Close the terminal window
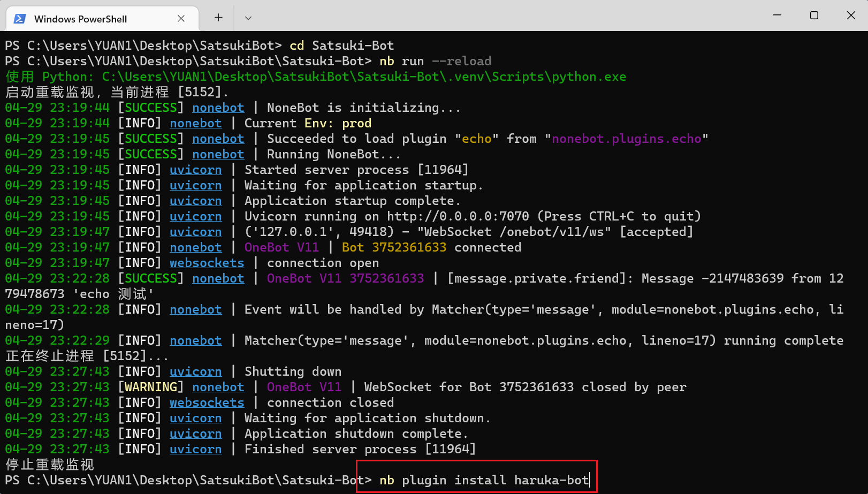868x494 pixels. (851, 15)
